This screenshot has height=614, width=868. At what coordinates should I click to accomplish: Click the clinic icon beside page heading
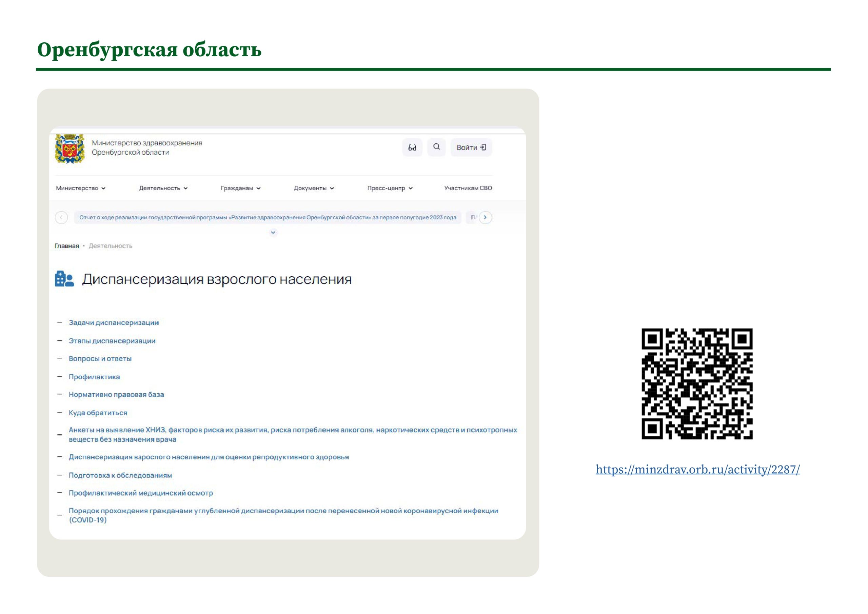[64, 279]
